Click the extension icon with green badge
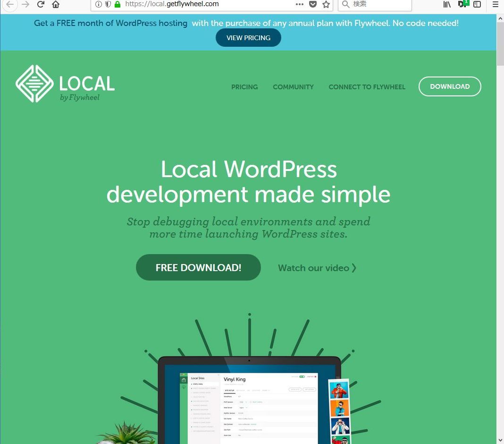This screenshot has width=504, height=444. point(463,3)
